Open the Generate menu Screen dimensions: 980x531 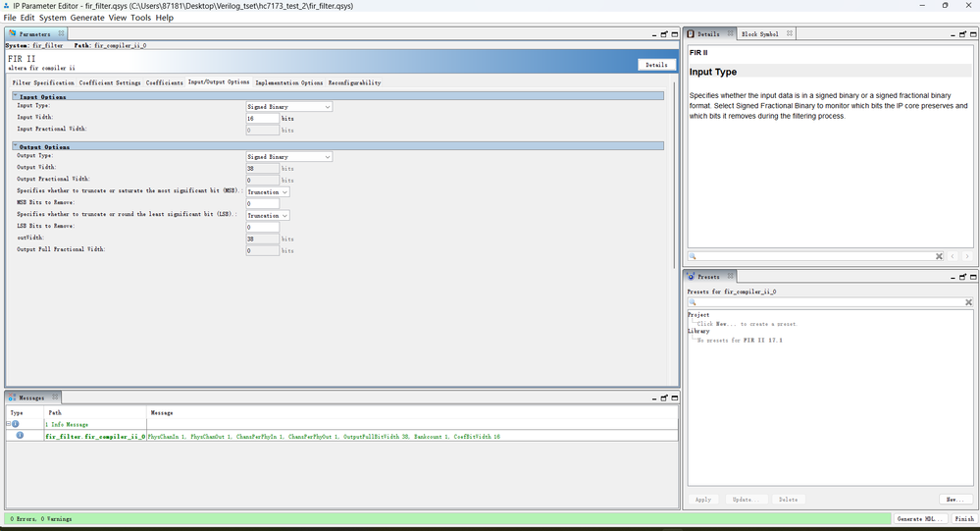87,18
